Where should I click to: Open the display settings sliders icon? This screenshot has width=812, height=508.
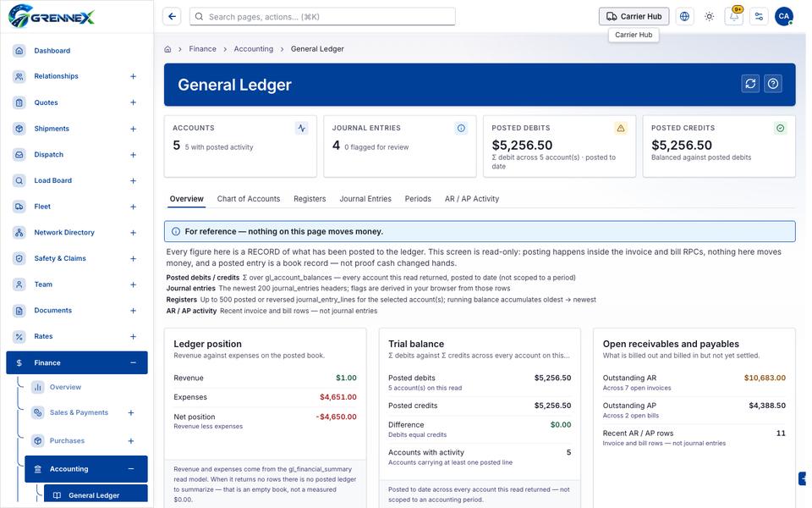tap(760, 17)
